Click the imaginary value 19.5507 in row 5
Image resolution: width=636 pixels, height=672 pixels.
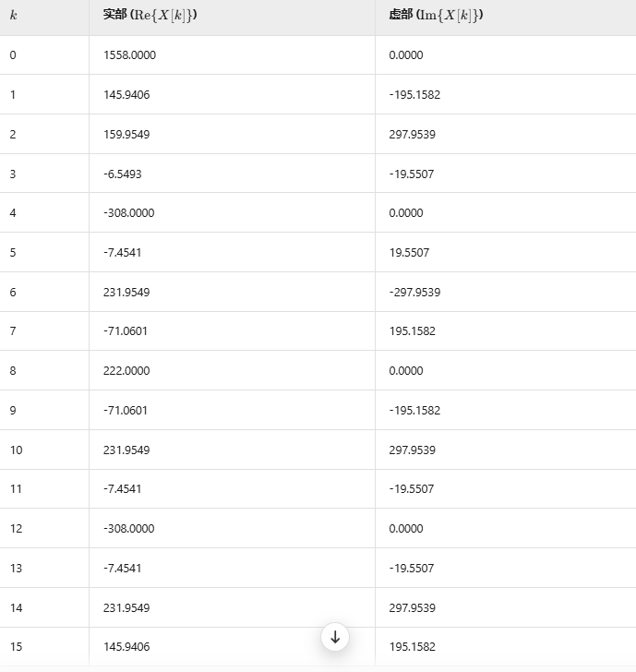(409, 253)
